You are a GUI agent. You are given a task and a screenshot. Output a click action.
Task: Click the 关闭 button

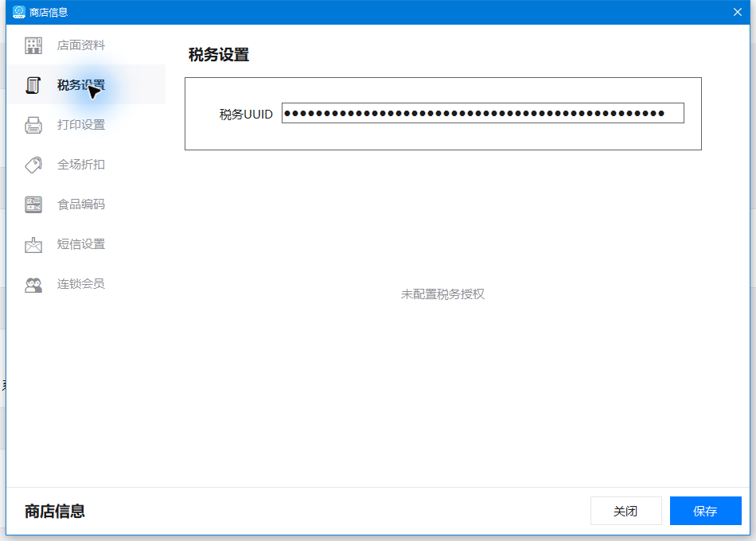(x=625, y=511)
